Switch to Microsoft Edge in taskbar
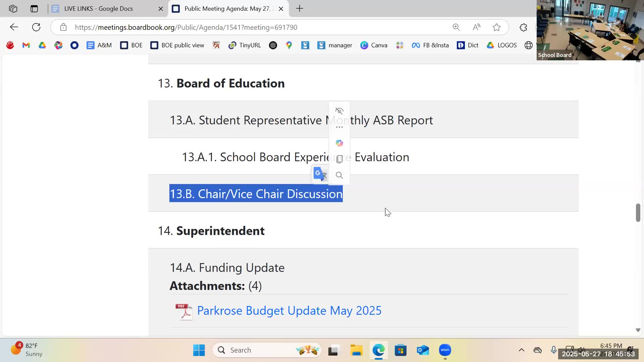 [378, 350]
